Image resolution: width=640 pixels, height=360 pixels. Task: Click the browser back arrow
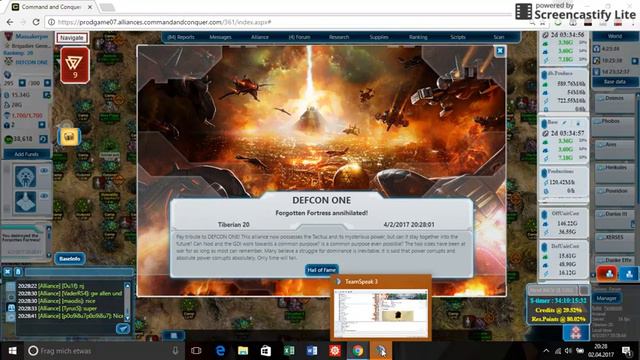10,22
